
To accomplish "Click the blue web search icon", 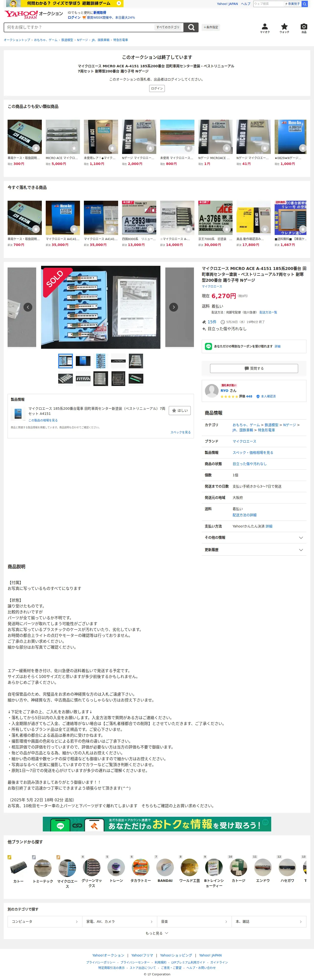I will [304, 4].
